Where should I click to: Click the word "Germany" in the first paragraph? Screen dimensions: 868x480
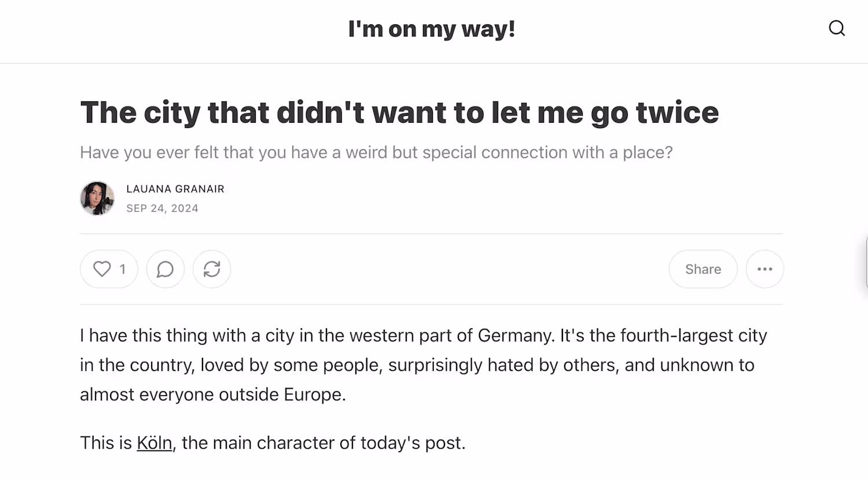pos(515,336)
